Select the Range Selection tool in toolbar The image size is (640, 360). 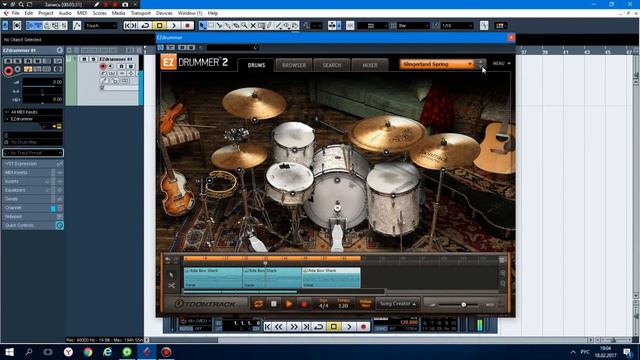pyautogui.click(x=211, y=26)
